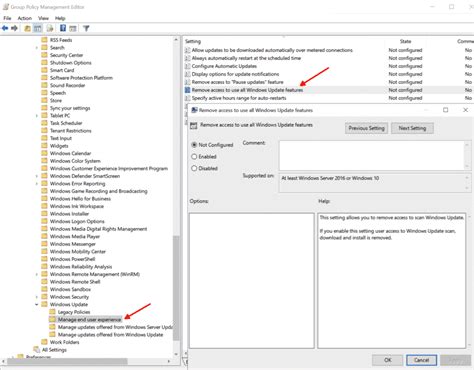This screenshot has height=370, width=474.
Task: Click the folder icon next to Windows Sandbox
Action: tap(44, 289)
